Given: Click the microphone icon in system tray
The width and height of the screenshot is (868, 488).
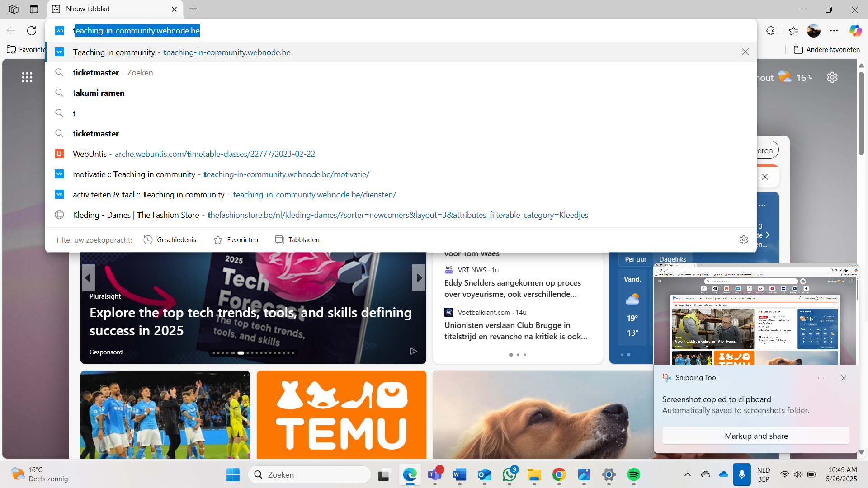Looking at the screenshot, I should tap(742, 474).
